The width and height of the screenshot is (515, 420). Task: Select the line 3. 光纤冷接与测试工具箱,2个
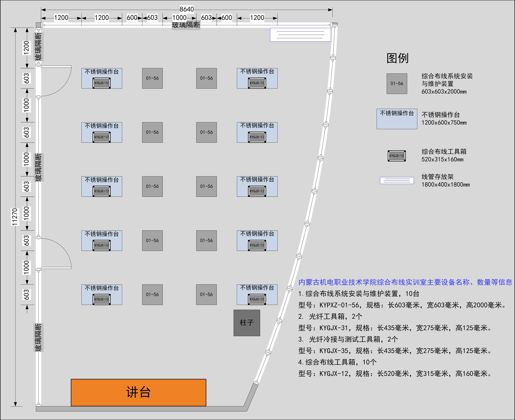(348, 339)
